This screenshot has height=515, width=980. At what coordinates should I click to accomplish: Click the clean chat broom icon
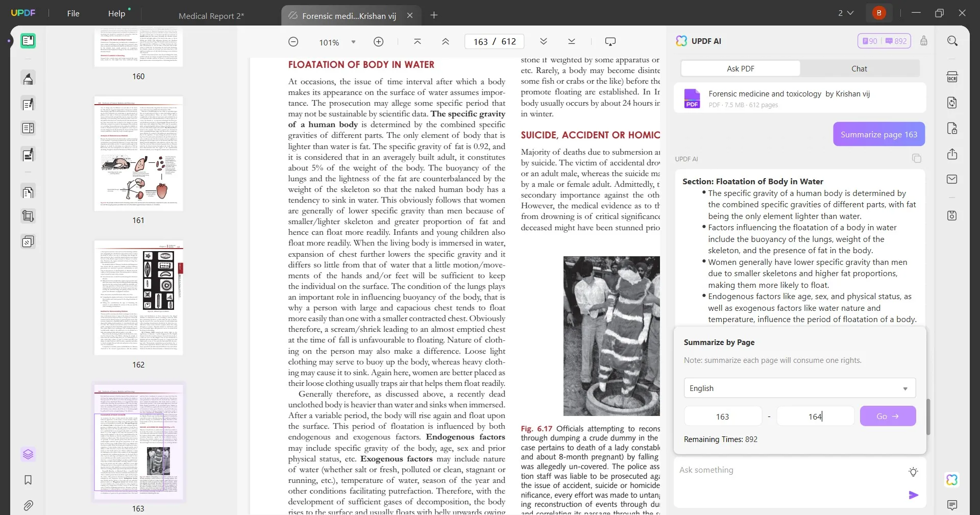(x=924, y=41)
